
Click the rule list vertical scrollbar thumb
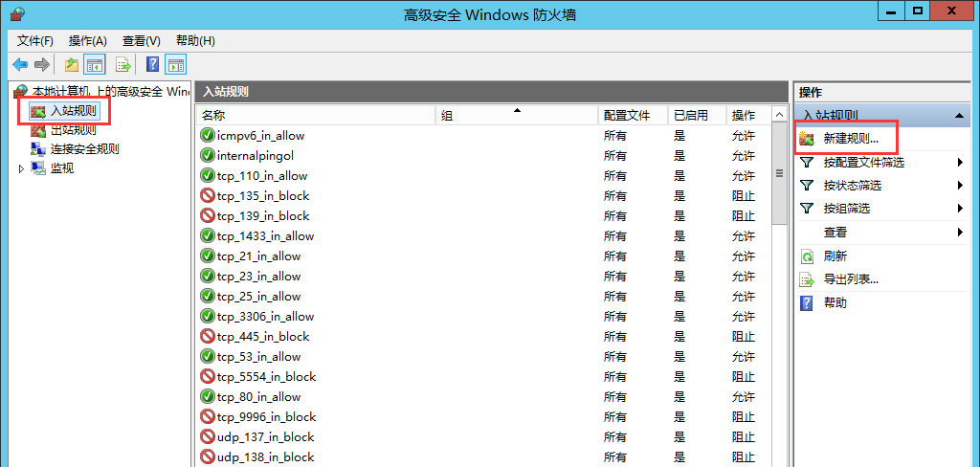point(779,173)
